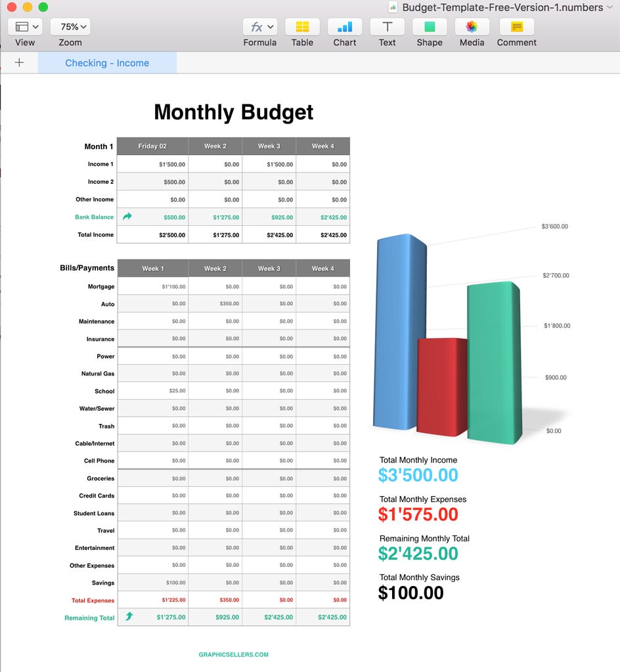This screenshot has height=672, width=620.
Task: Click the View layout icon
Action: click(20, 27)
